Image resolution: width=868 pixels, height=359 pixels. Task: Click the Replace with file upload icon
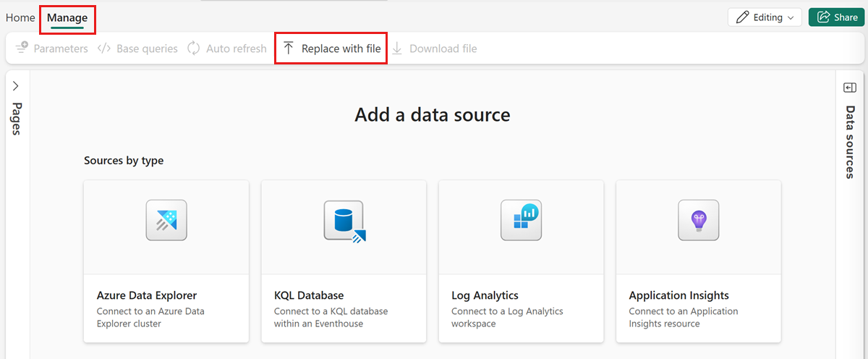point(289,48)
